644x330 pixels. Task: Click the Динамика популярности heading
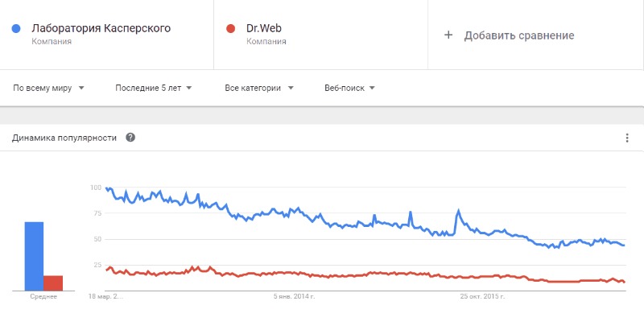pyautogui.click(x=64, y=138)
